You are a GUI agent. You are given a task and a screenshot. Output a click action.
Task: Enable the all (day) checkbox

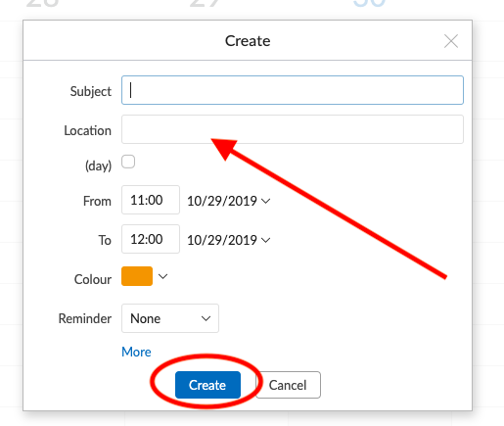click(128, 162)
